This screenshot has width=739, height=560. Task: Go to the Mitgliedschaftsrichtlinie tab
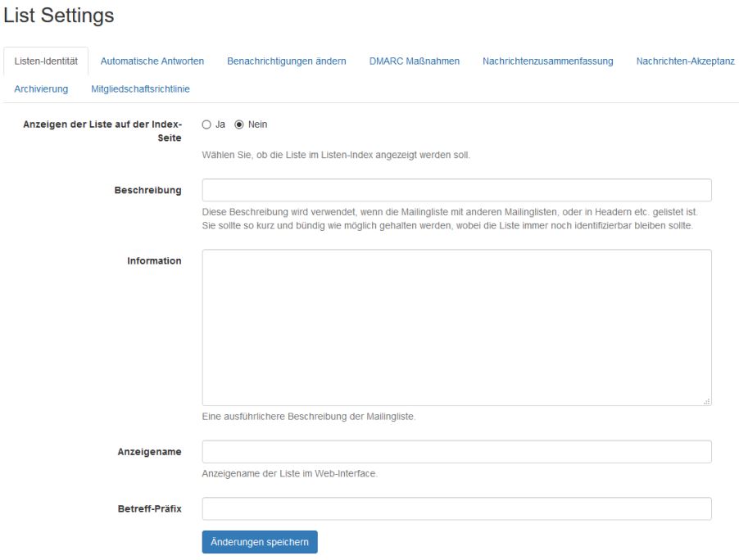[x=141, y=88]
